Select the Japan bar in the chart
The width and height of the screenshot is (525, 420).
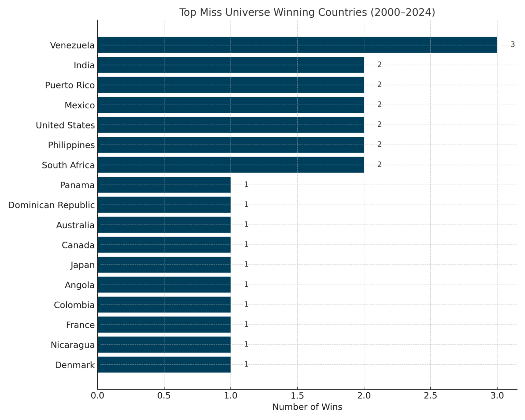[x=164, y=265]
